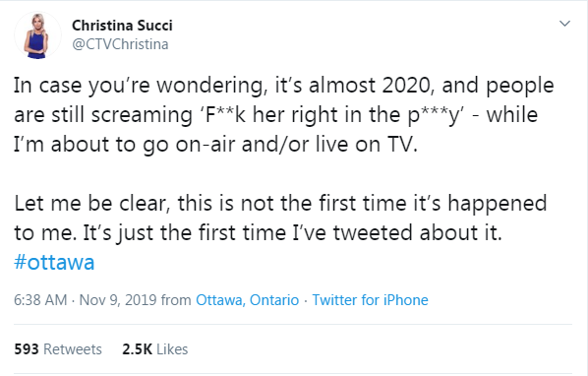Screen dimensions: 588x376
Task: Click the Christina Succi display name
Action: pos(122,26)
